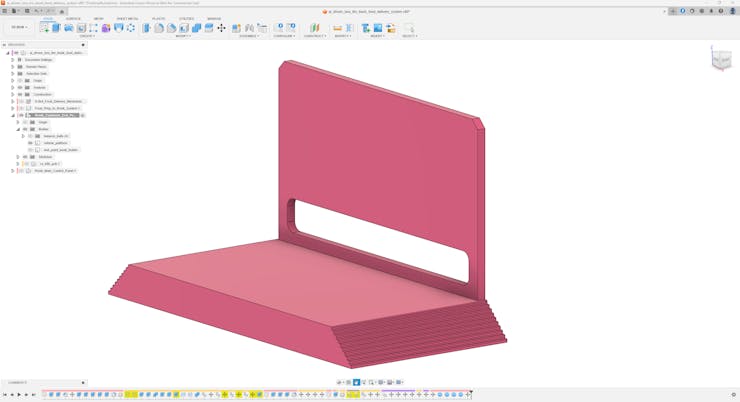Click the ViewCube in the corner
Image resolution: width=740 pixels, height=402 pixels.
pos(720,60)
